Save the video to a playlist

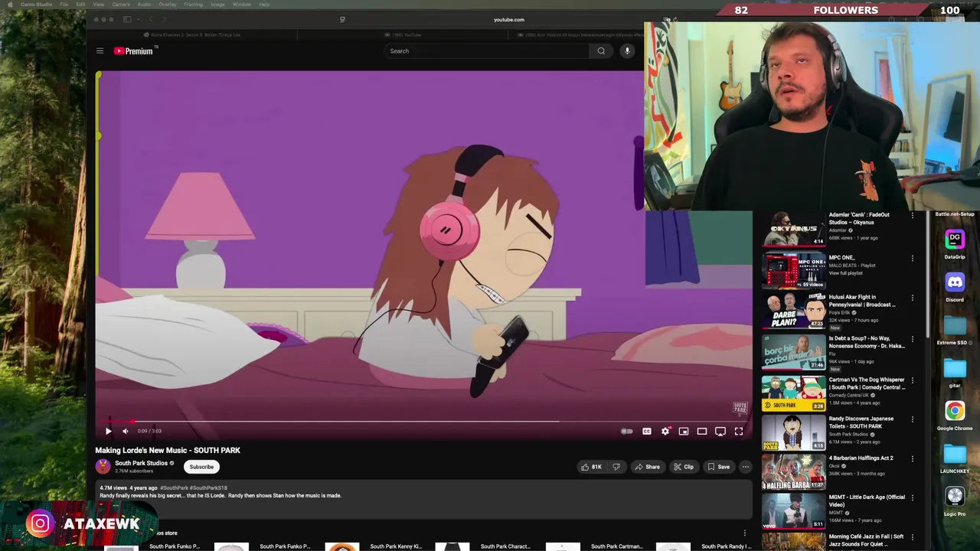pyautogui.click(x=719, y=467)
